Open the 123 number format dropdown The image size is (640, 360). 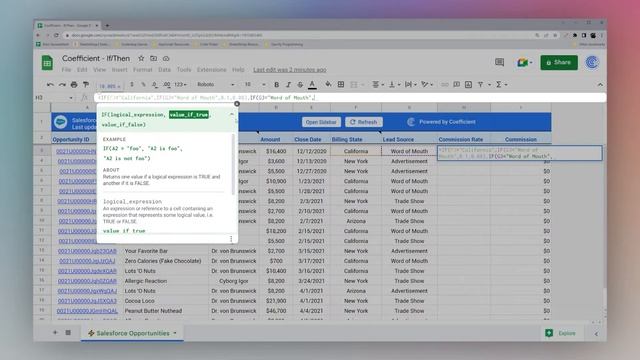180,84
